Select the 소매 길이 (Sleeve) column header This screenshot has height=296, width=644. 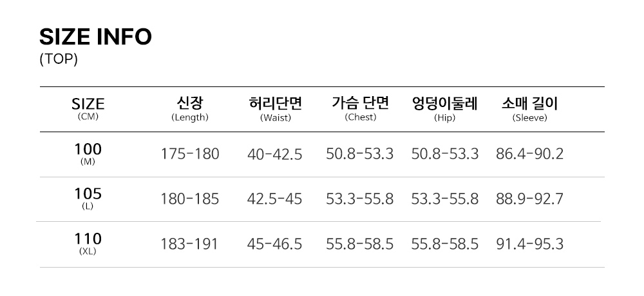tap(529, 108)
